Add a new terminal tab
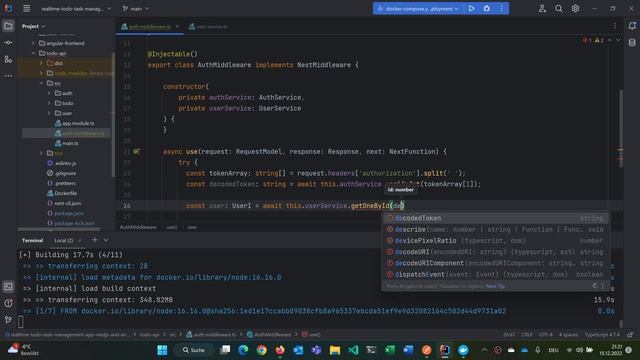Image resolution: width=640 pixels, height=360 pixels. point(95,240)
